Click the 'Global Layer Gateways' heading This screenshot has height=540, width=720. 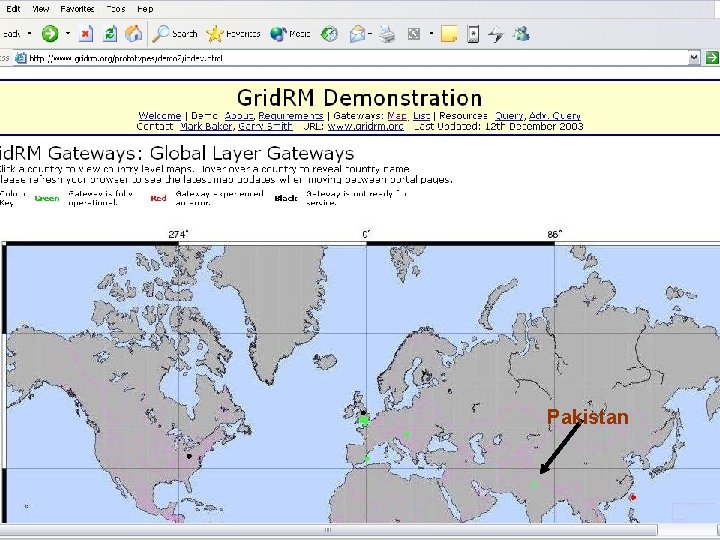click(x=252, y=153)
